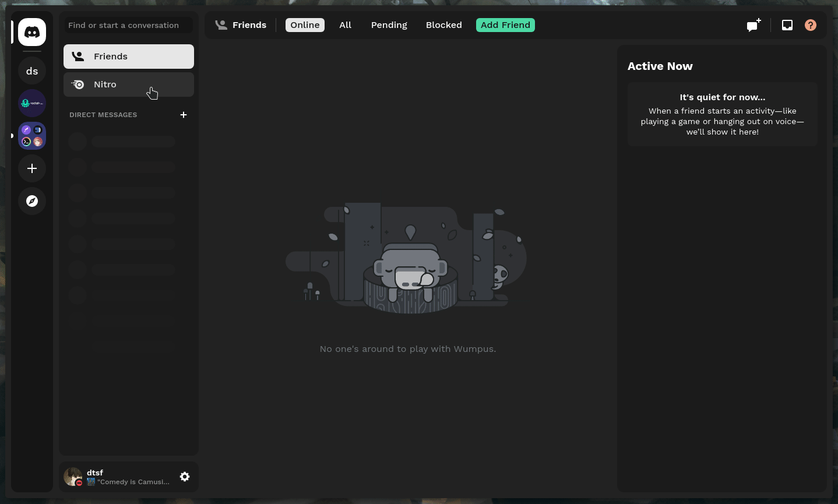
Task: Select Friends in the sidebar
Action: tap(129, 57)
